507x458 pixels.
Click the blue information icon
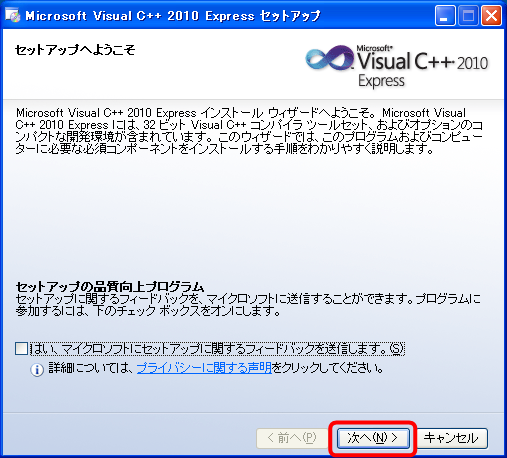click(37, 370)
